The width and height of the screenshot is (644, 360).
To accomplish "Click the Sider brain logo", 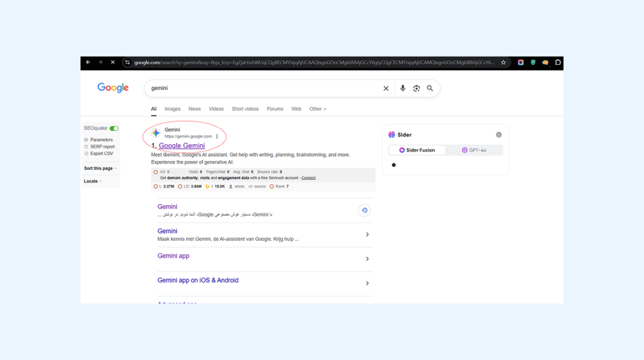I will 392,135.
